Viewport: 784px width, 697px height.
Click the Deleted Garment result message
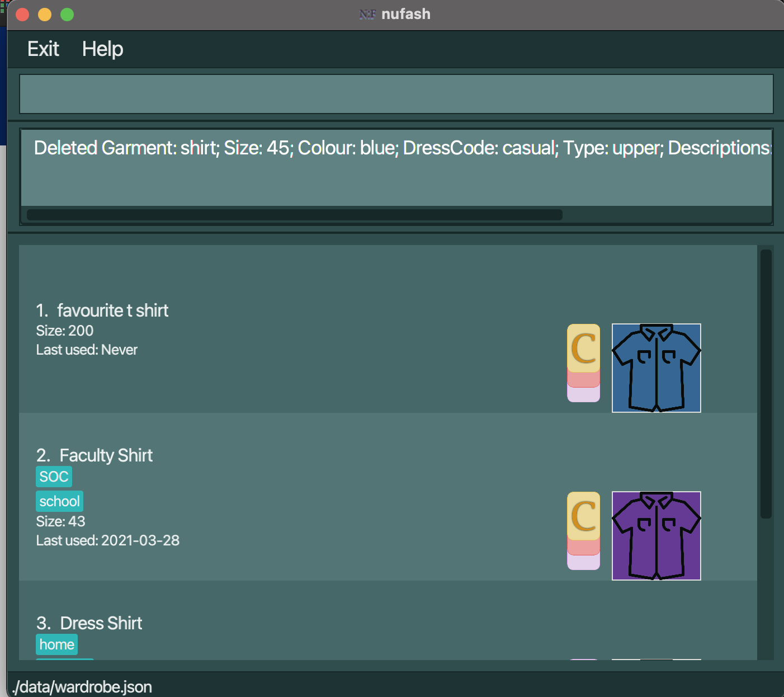pos(403,148)
